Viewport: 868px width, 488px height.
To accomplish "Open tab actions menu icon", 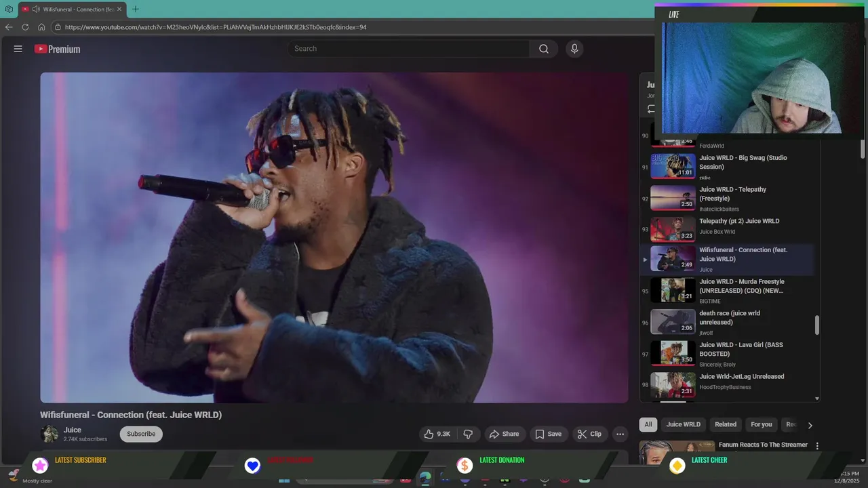I will click(9, 9).
